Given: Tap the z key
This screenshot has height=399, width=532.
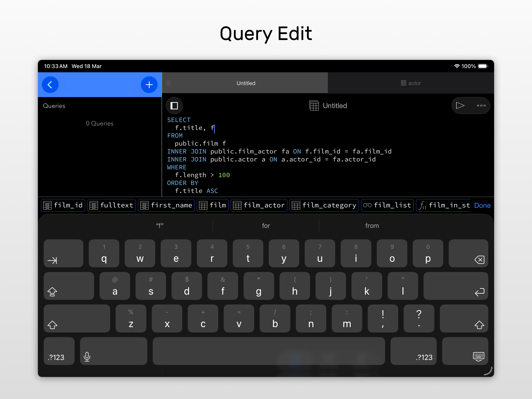Looking at the screenshot, I should (131, 318).
